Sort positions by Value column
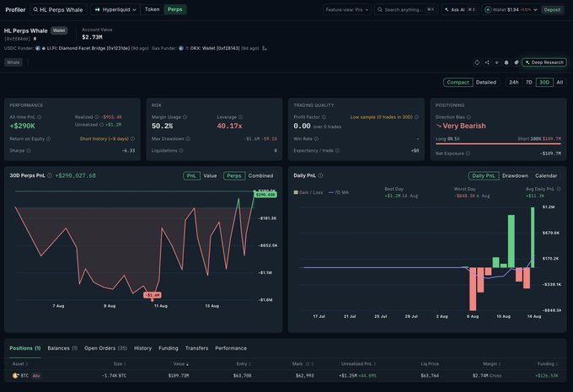 click(181, 364)
